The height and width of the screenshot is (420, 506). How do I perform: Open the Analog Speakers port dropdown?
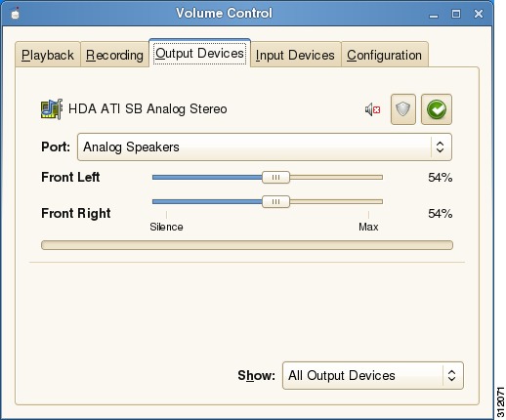pos(265,147)
